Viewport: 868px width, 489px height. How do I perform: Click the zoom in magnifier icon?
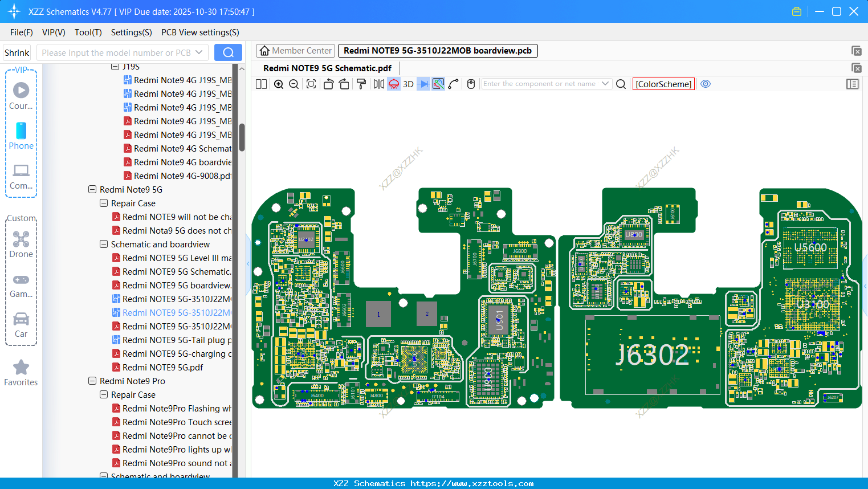pos(279,84)
